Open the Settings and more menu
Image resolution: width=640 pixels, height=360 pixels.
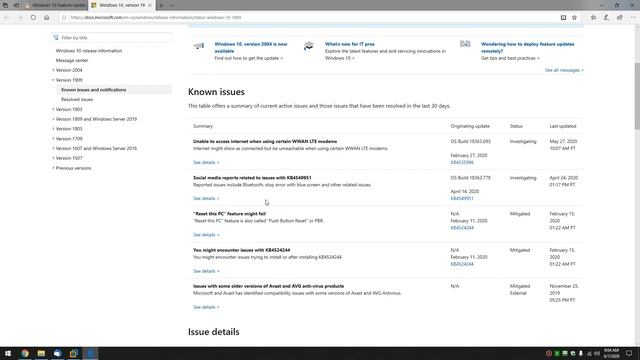pos(633,18)
